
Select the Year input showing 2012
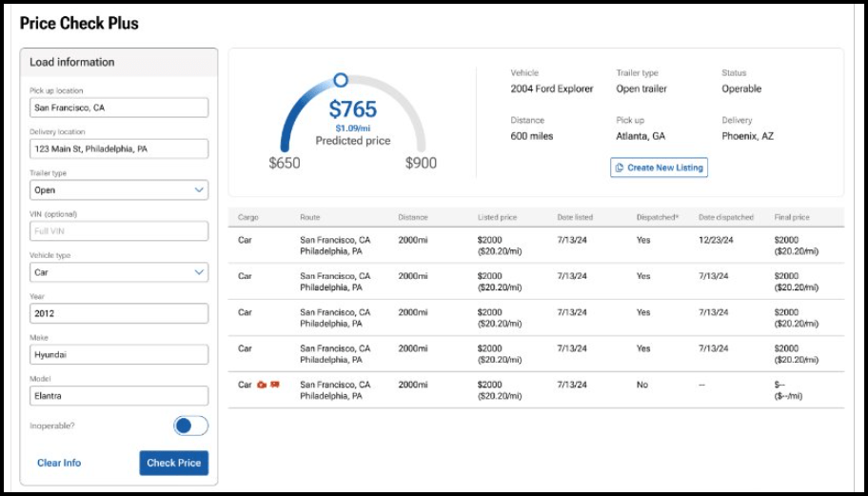pos(118,313)
